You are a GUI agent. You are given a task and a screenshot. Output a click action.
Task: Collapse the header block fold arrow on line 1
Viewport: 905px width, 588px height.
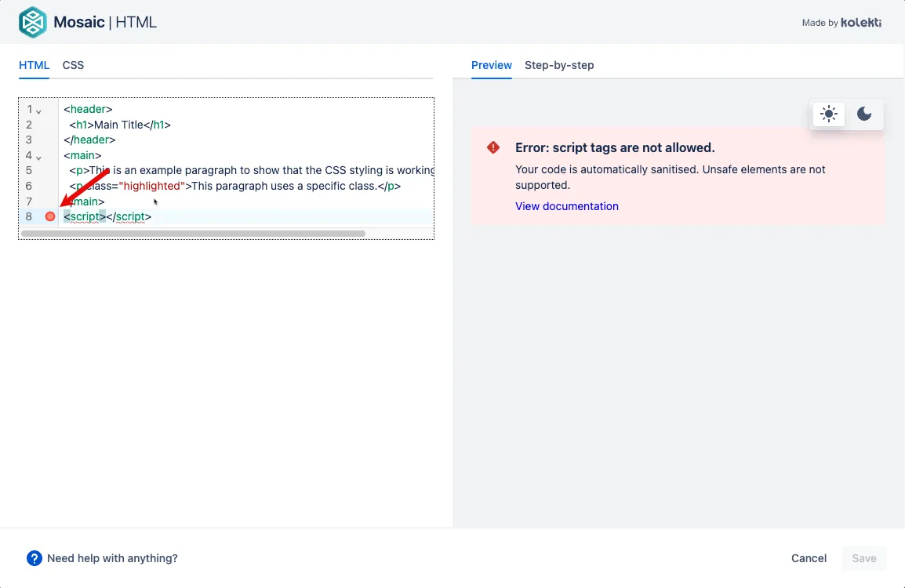[x=38, y=111]
